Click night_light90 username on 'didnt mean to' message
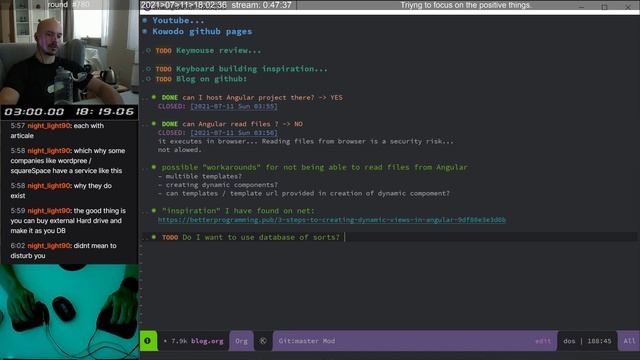Viewport: 640px width, 360px height. pyautogui.click(x=49, y=246)
